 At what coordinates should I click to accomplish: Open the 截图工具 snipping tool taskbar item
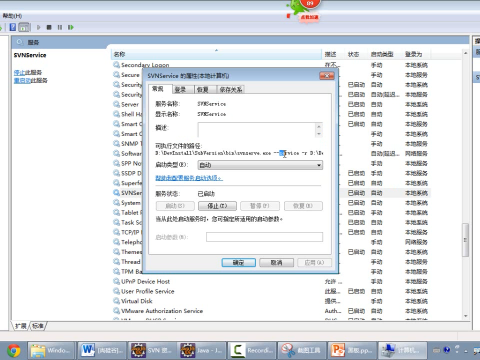tap(301, 350)
